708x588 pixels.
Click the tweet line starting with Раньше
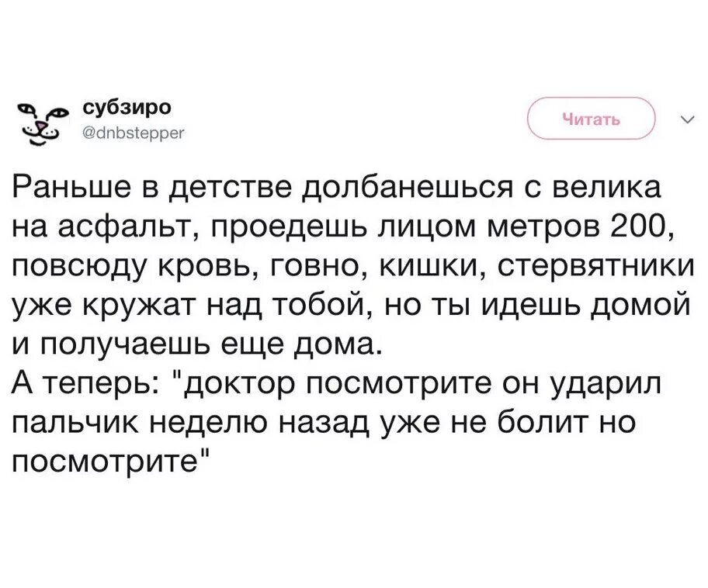click(336, 188)
